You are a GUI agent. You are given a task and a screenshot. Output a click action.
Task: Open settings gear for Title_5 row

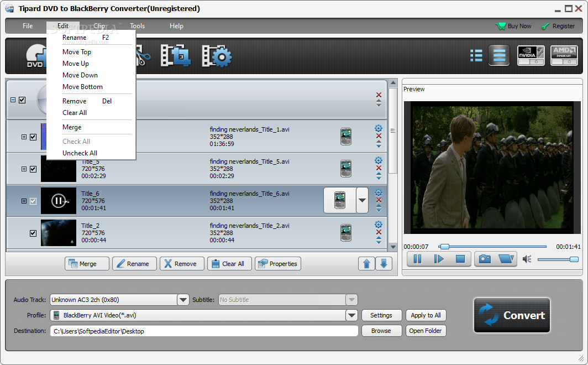coord(379,160)
